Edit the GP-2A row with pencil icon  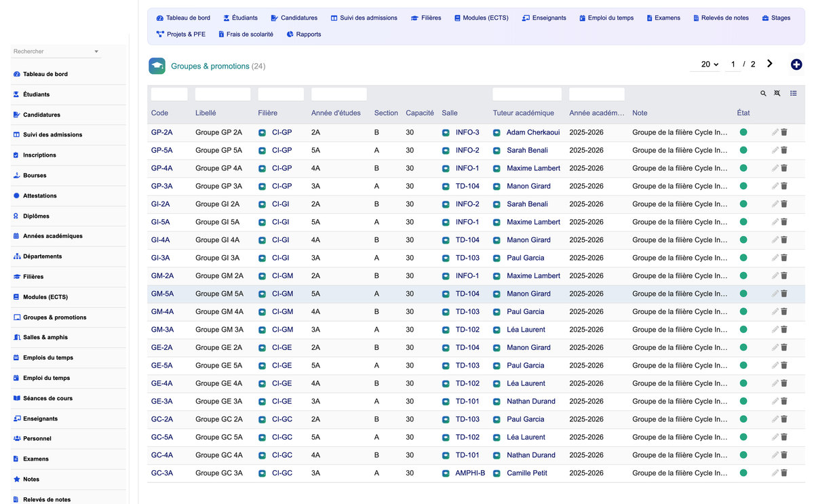pyautogui.click(x=775, y=132)
